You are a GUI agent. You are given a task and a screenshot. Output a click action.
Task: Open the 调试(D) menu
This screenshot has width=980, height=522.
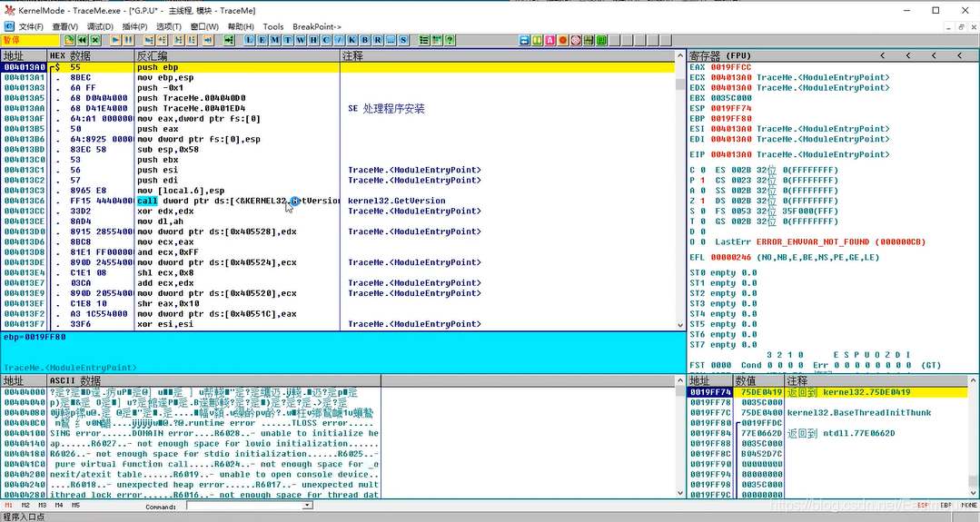pyautogui.click(x=100, y=26)
